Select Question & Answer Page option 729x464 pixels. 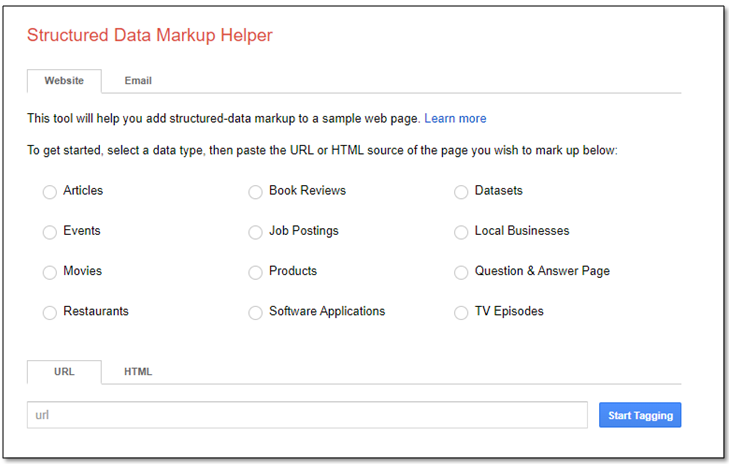tap(461, 272)
